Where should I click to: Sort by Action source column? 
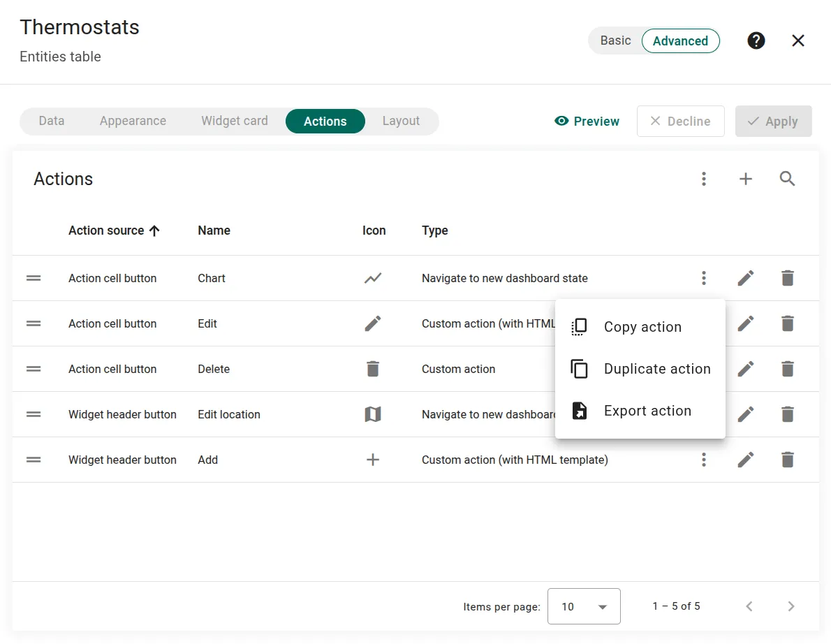[x=114, y=230]
